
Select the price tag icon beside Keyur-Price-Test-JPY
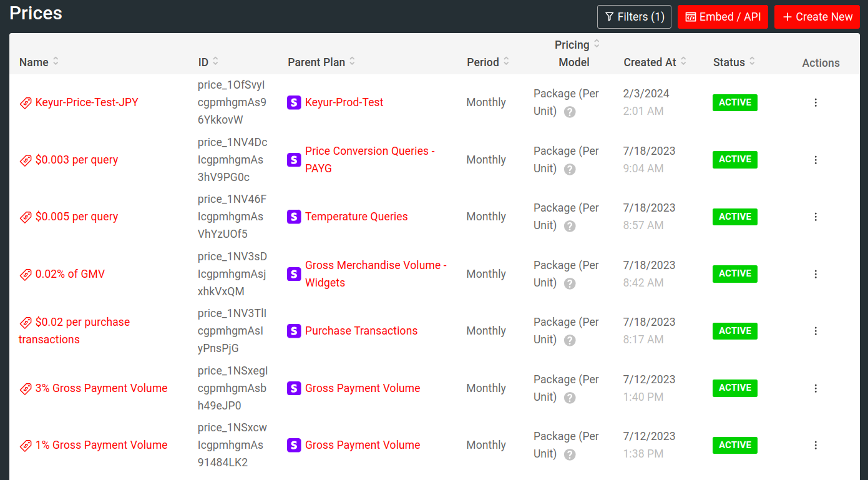pyautogui.click(x=26, y=102)
